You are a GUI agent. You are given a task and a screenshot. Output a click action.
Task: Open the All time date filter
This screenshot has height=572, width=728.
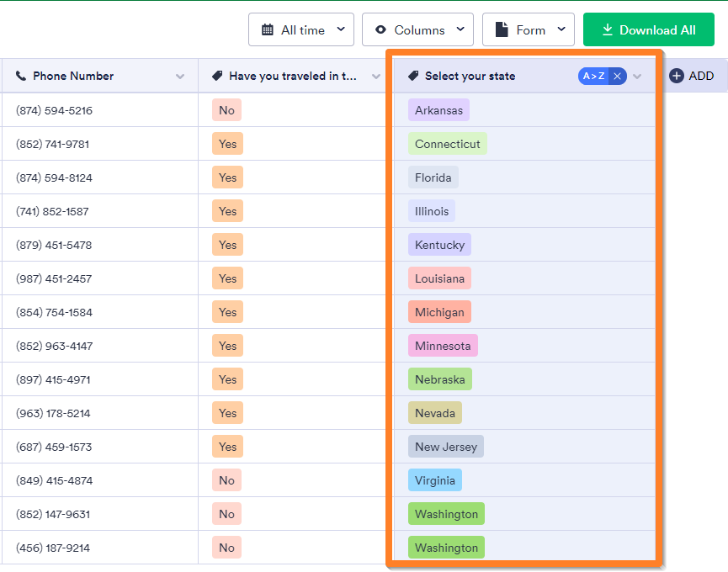point(300,30)
